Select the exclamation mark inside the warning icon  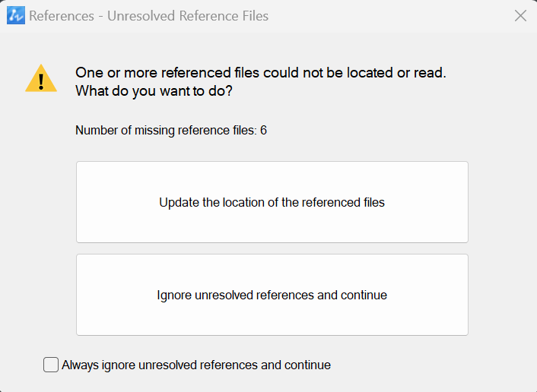point(41,82)
